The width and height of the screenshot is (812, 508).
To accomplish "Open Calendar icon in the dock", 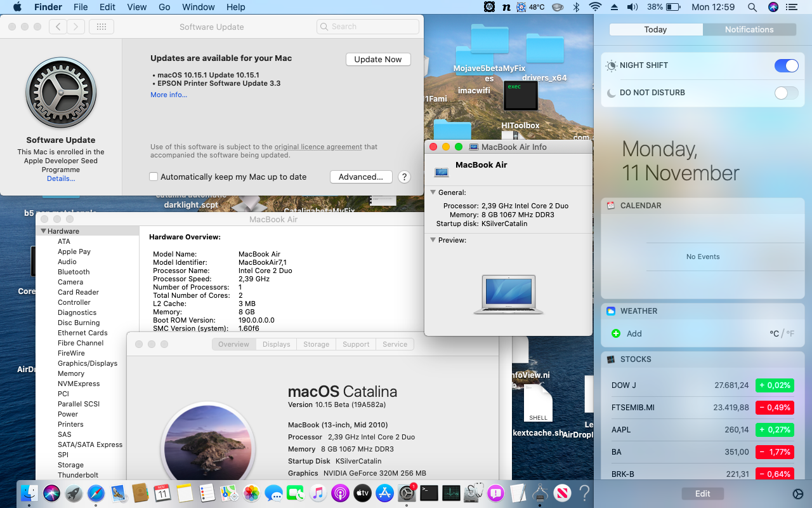I will [162, 492].
